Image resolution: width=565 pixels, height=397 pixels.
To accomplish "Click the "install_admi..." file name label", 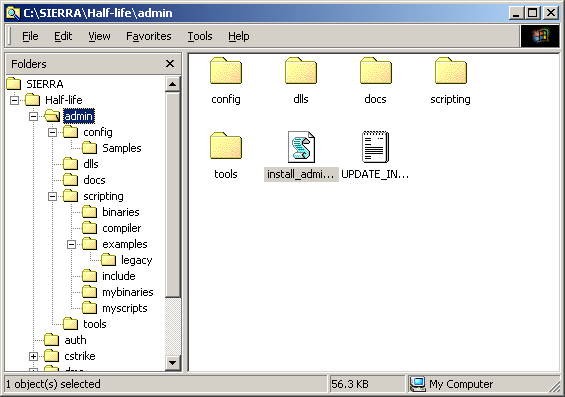I will (x=301, y=174).
